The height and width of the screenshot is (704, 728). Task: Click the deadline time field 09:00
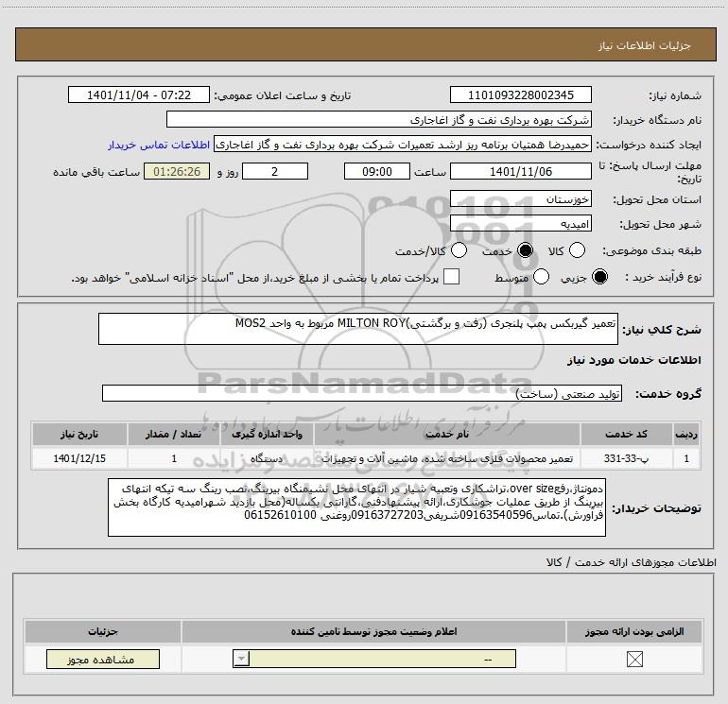pyautogui.click(x=377, y=171)
